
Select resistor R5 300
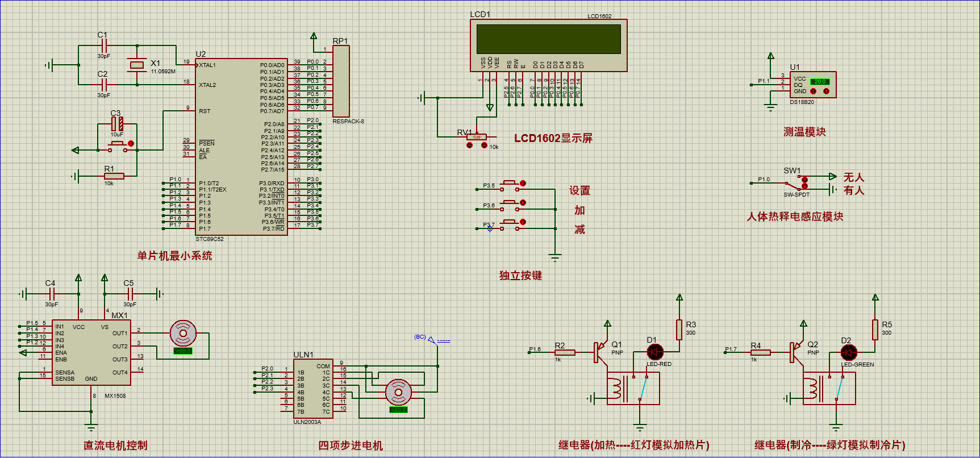(x=875, y=330)
